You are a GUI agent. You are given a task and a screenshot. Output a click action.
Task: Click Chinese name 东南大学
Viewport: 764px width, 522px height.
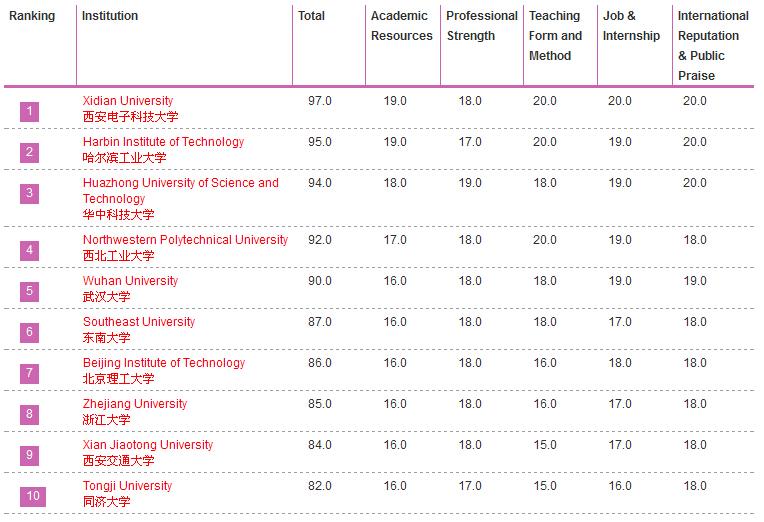[106, 337]
